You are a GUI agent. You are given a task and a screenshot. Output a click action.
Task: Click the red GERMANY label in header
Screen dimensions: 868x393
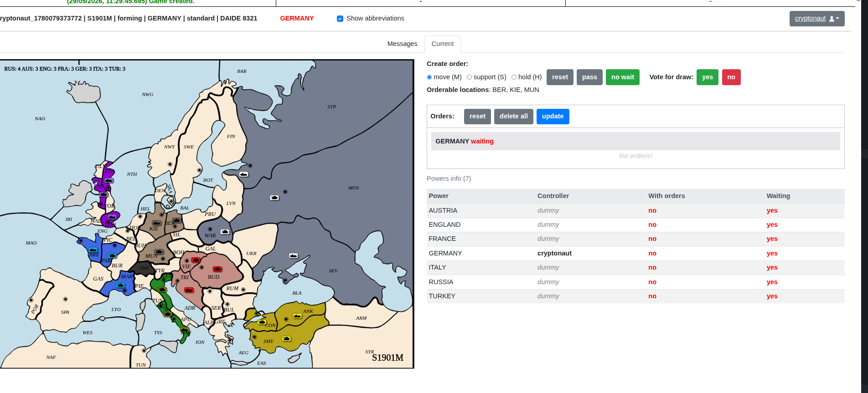(x=297, y=18)
